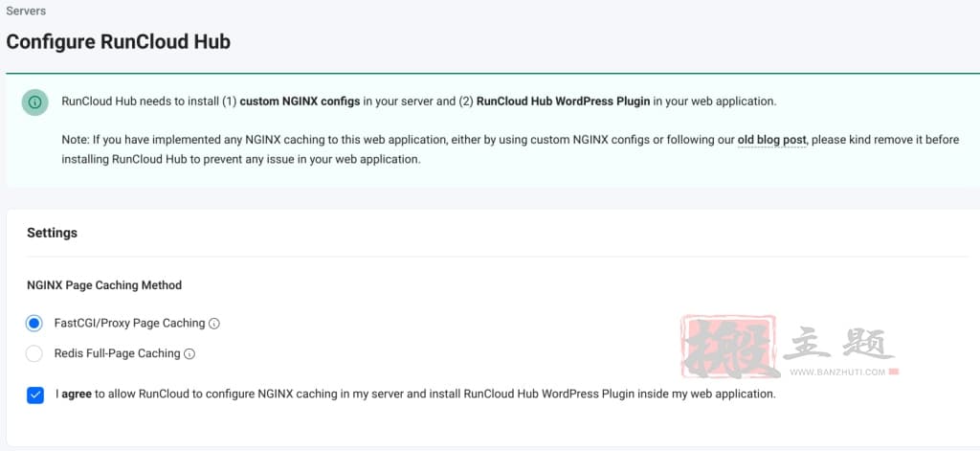Click the red watermark seal logo
The width and height of the screenshot is (980, 451).
(x=730, y=348)
